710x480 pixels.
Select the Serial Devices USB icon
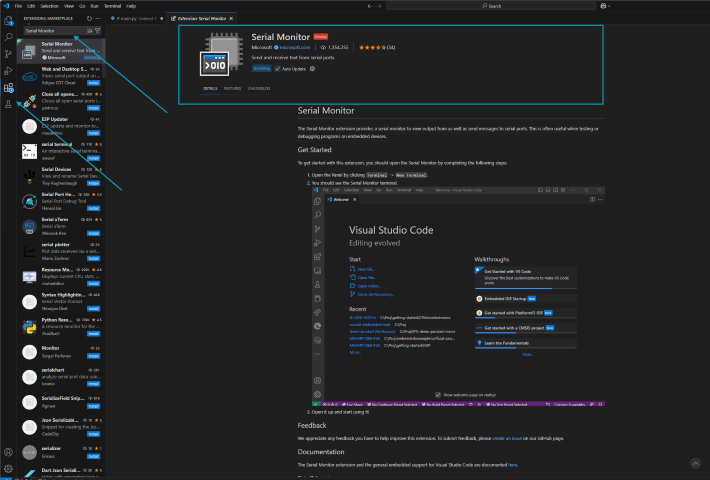click(29, 176)
